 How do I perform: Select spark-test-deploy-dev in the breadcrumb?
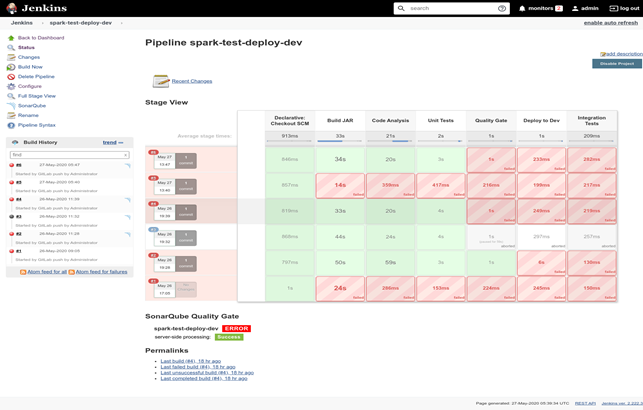coord(81,23)
